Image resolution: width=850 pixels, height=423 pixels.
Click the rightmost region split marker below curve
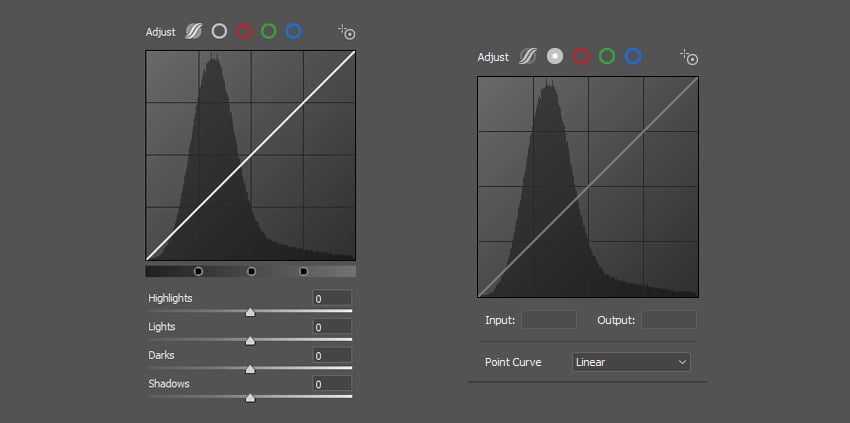(x=304, y=271)
